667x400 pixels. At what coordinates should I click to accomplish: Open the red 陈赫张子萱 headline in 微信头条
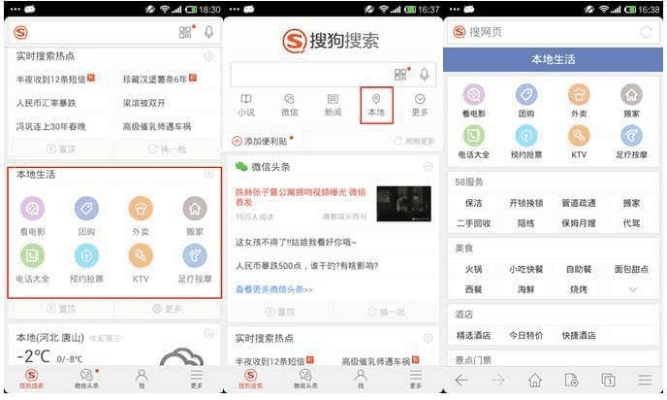click(301, 197)
